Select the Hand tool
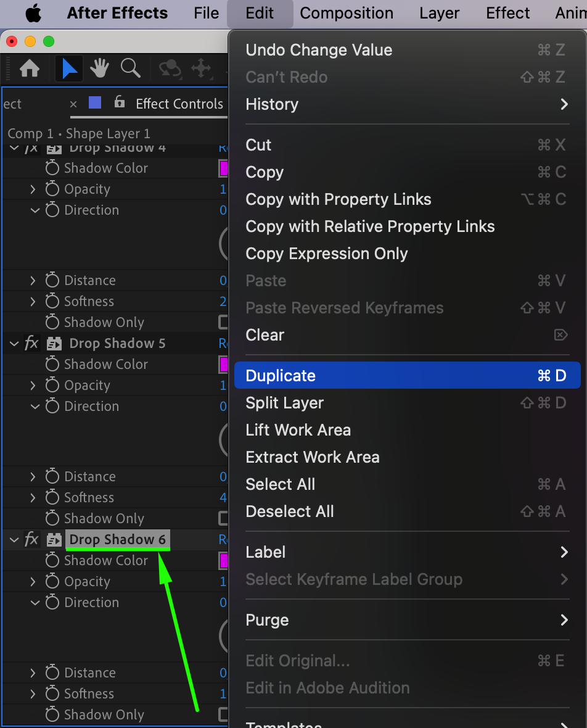This screenshot has height=728, width=587. click(x=99, y=68)
